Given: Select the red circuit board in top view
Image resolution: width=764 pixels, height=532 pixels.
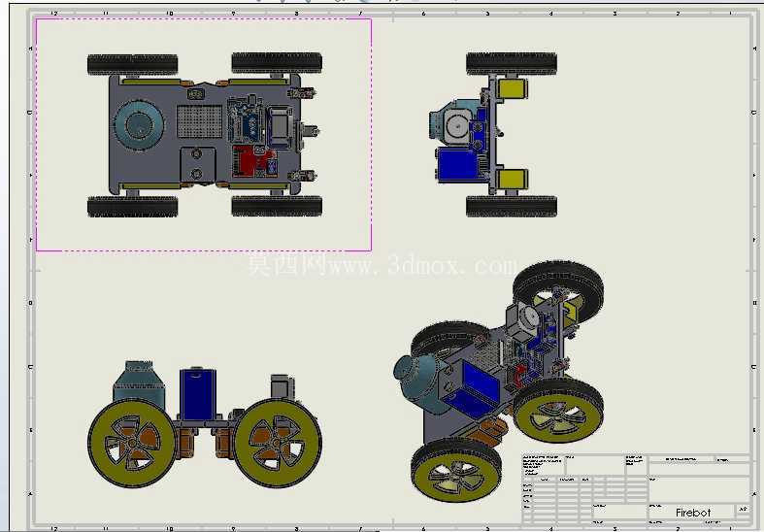Looking at the screenshot, I should [x=249, y=161].
